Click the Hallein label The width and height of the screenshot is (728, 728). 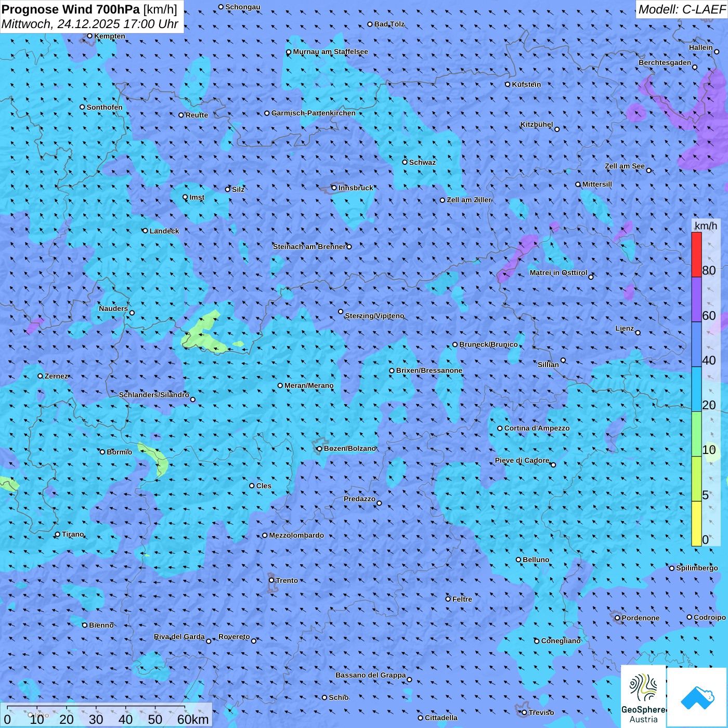point(700,47)
